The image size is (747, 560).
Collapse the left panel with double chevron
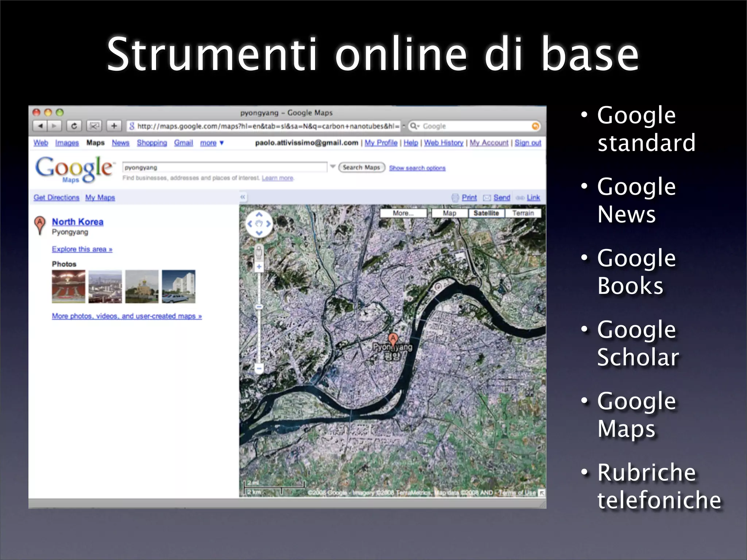click(243, 197)
